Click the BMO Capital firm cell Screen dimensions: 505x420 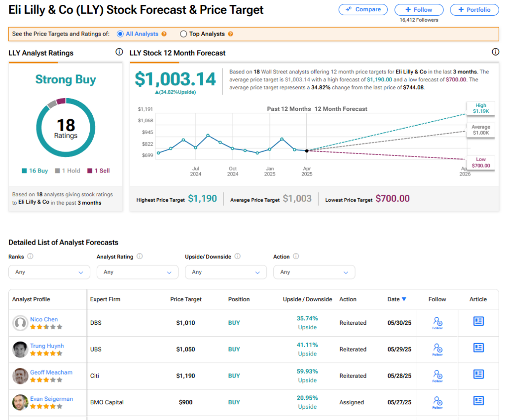point(107,402)
